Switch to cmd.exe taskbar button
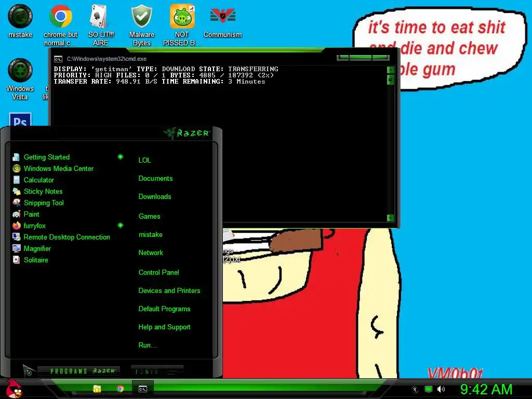Screen dimensions: 532x399 (143, 389)
